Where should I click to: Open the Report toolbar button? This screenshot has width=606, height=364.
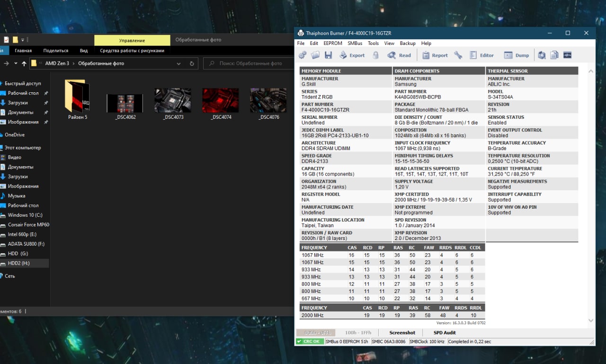coord(435,55)
